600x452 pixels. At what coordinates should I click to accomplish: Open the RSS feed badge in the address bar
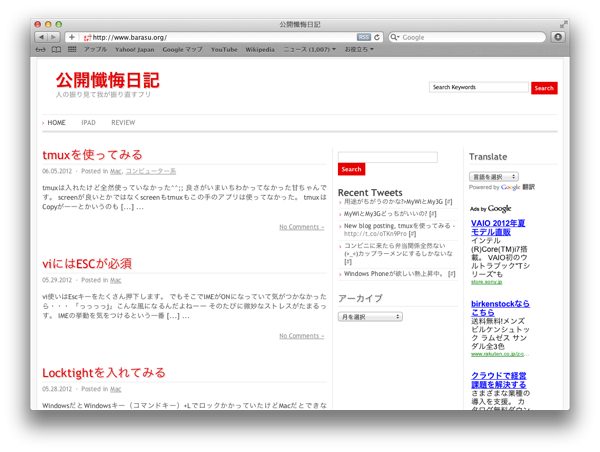click(x=364, y=37)
